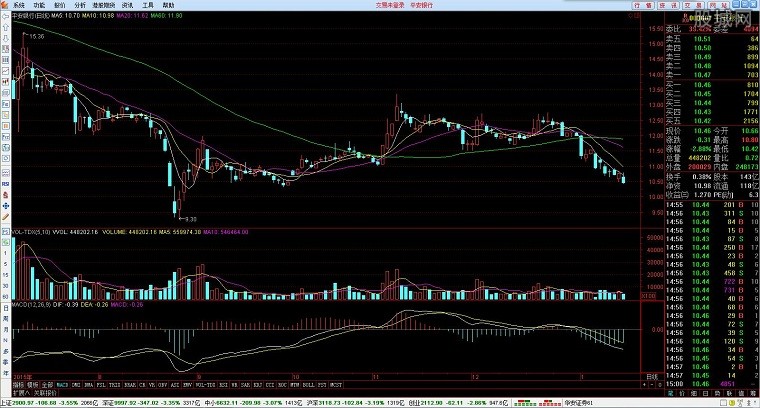Switch to the BOLL indicator tab
The image size is (760, 408).
tap(308, 385)
